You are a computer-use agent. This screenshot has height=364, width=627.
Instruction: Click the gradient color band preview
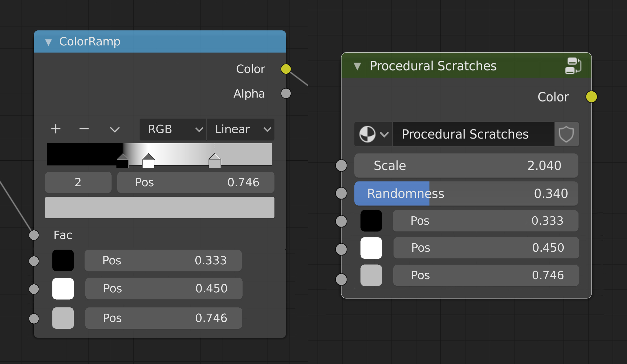159,154
